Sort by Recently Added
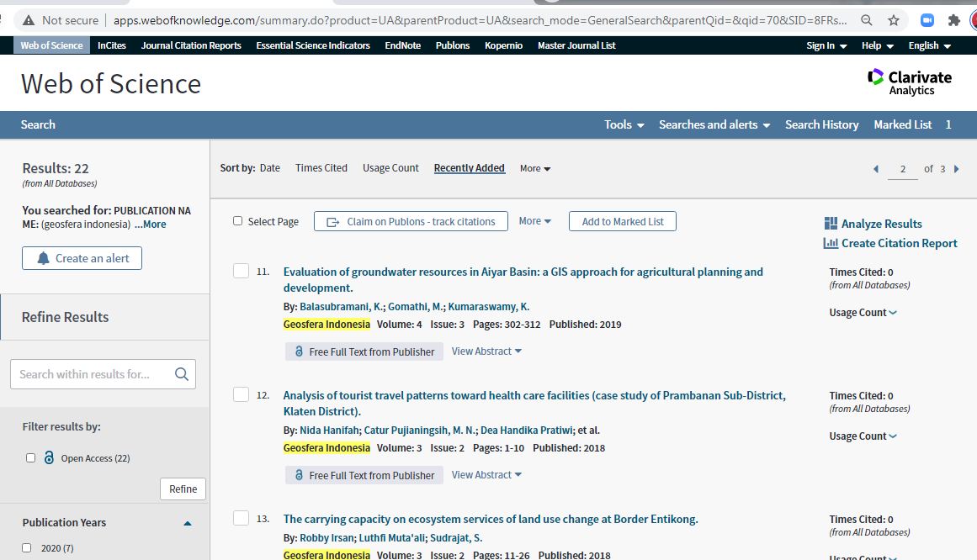The image size is (977, 560). (470, 168)
